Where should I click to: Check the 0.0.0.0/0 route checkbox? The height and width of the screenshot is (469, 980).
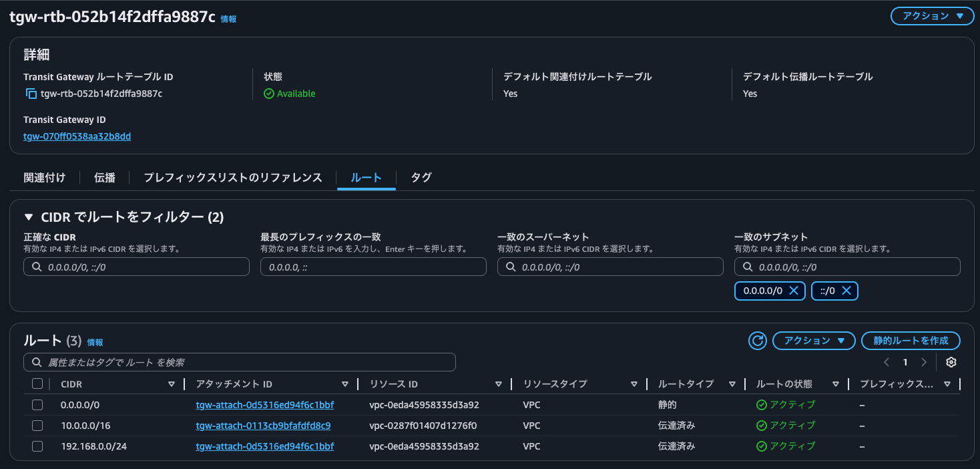(37, 405)
